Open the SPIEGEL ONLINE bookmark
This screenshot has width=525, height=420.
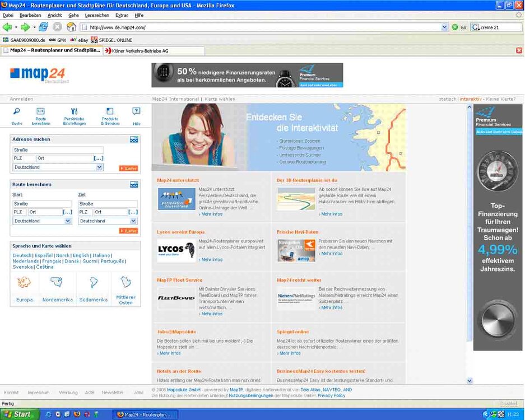111,40
